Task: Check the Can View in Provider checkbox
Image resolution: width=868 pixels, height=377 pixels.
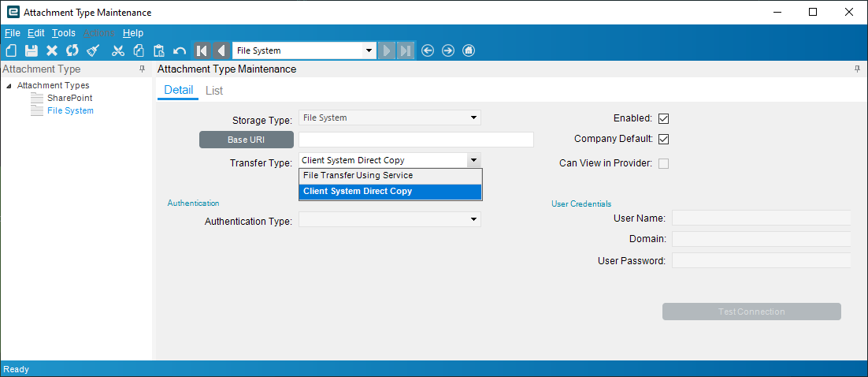Action: [x=663, y=164]
